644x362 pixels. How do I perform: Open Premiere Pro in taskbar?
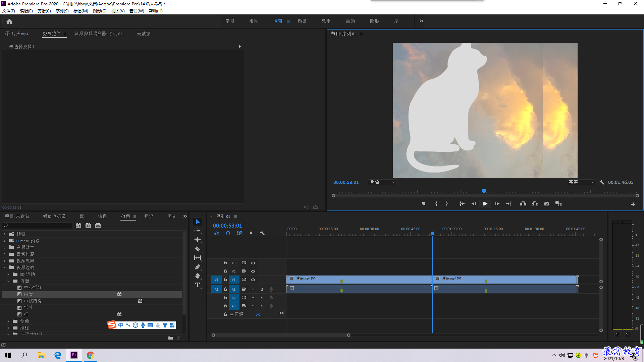74,355
